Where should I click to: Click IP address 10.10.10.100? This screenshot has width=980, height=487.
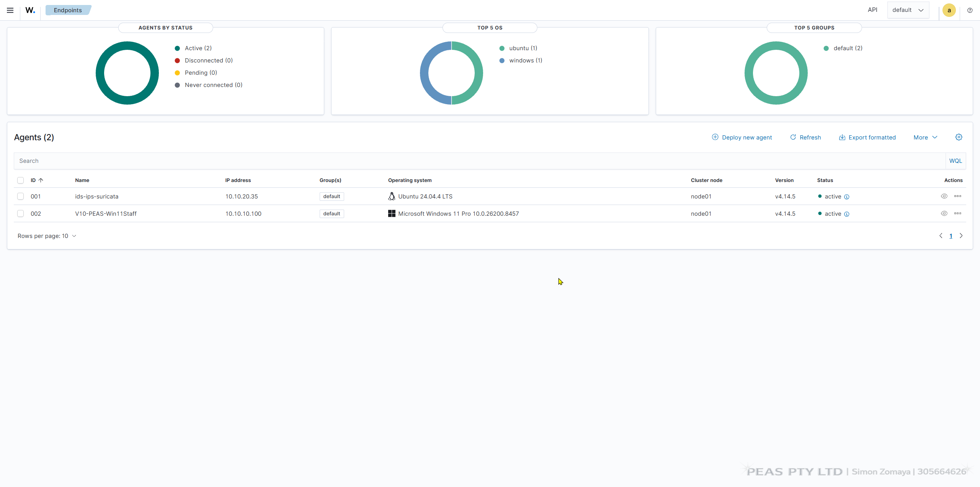coord(243,214)
